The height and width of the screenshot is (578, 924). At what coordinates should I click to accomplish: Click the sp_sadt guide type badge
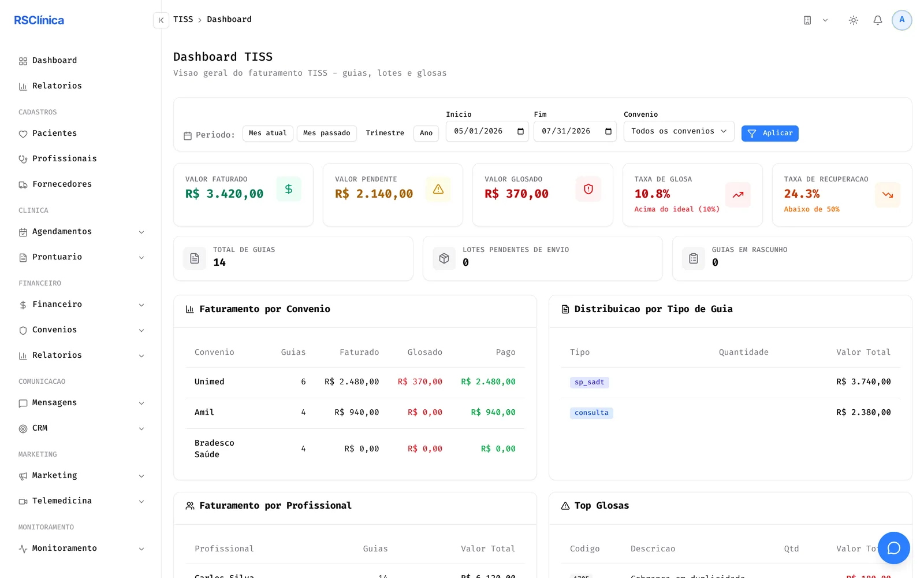[589, 383]
